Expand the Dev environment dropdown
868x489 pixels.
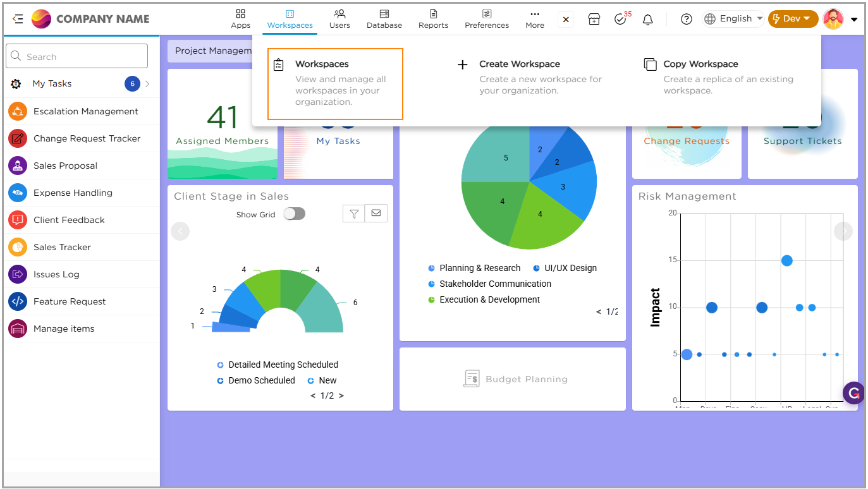coord(793,19)
